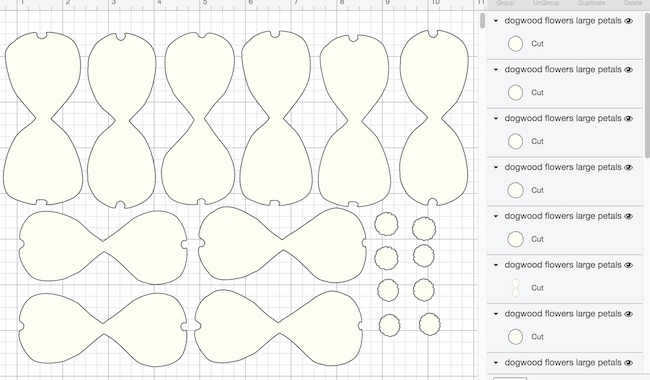
Task: Select top-left small scalloped circle on canvas
Action: 386,224
